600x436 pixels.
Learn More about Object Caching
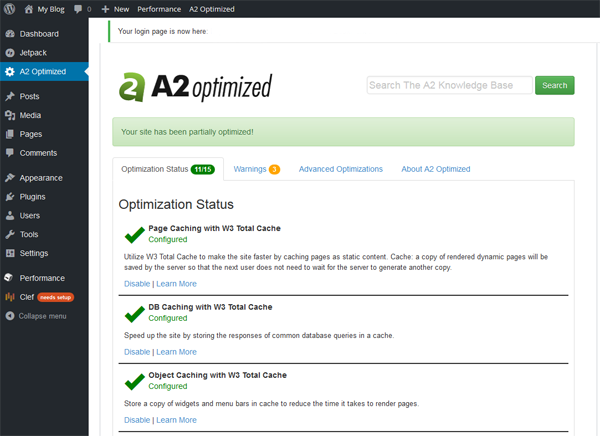(176, 420)
